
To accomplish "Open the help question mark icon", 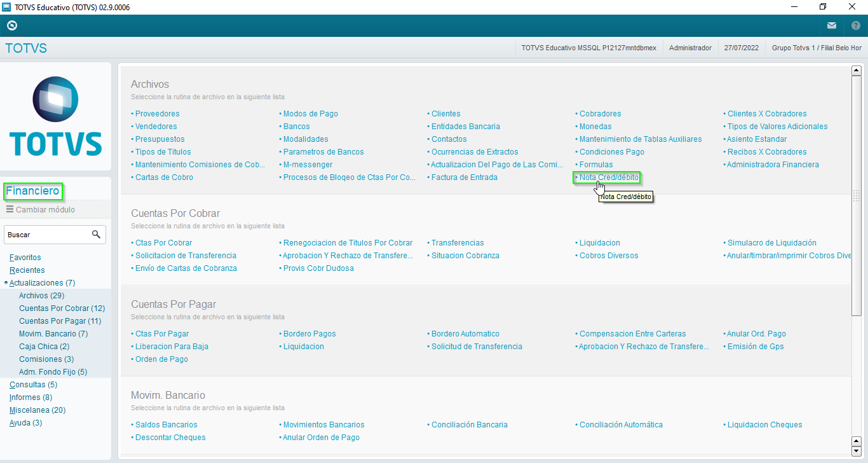I will click(x=855, y=26).
